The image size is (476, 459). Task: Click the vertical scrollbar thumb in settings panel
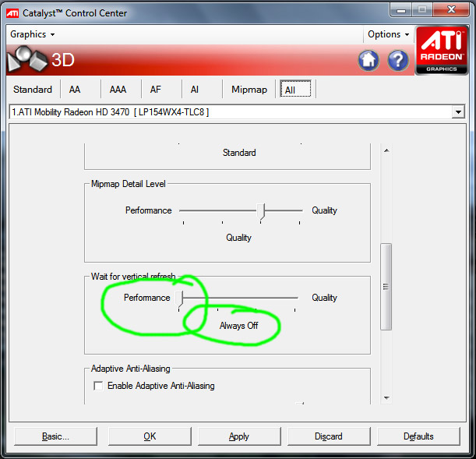pos(386,287)
